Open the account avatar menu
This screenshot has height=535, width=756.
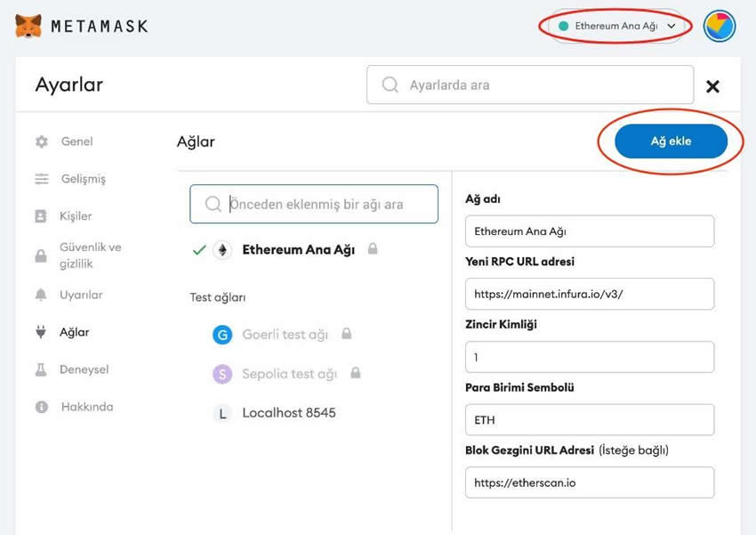pos(719,26)
